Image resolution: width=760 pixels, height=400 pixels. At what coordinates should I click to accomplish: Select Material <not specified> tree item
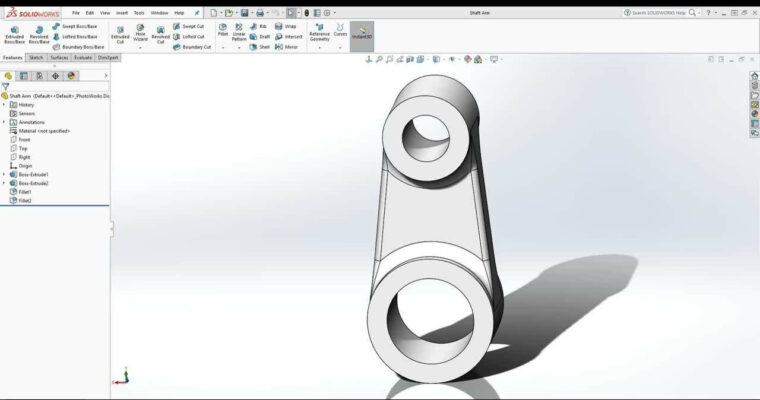[40, 131]
